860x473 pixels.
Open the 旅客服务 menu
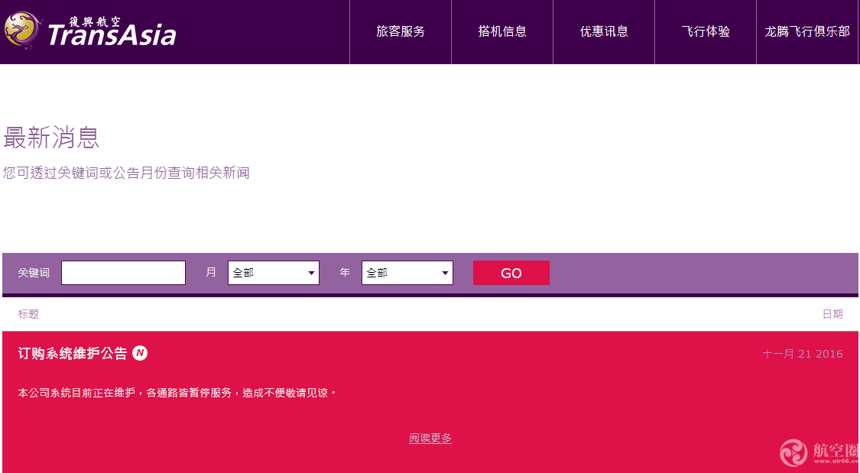click(x=400, y=32)
